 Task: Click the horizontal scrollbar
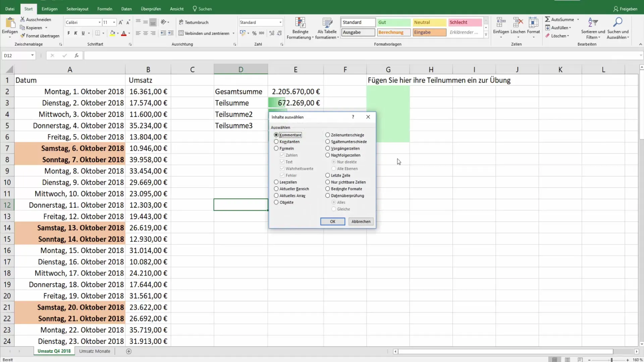(x=505, y=351)
